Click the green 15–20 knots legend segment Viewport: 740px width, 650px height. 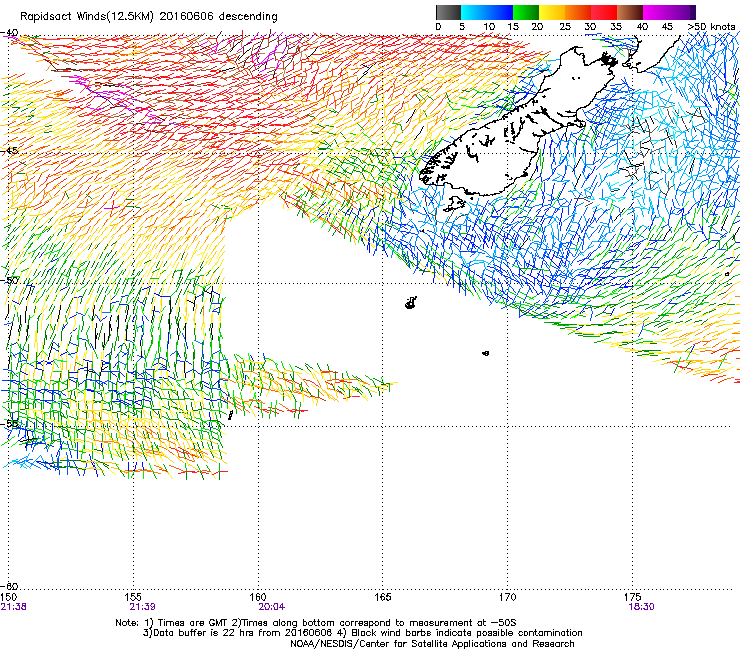tap(526, 12)
